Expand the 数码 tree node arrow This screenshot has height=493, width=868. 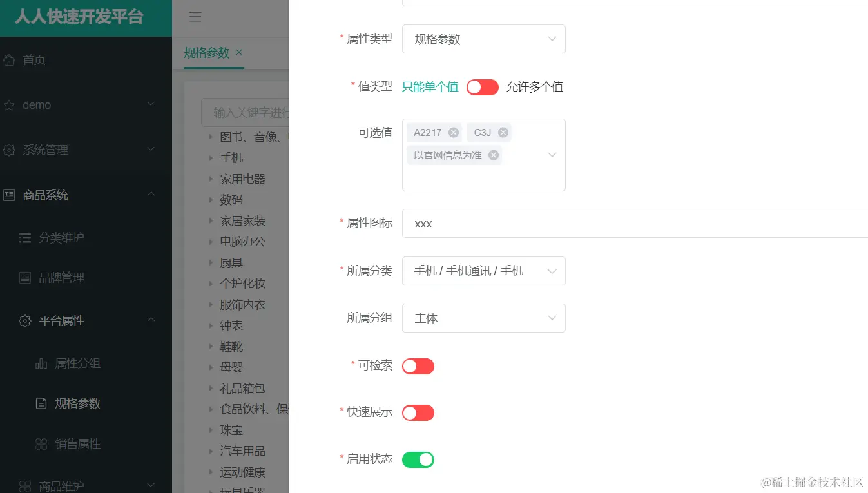tap(211, 200)
